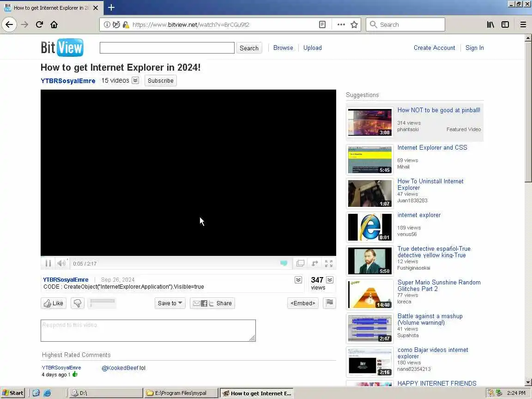Viewport: 532px width, 399px height.
Task: Pause the video playback
Action: [x=48, y=263]
